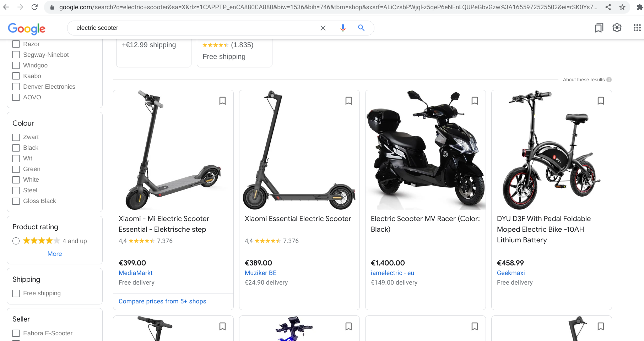Image resolution: width=644 pixels, height=341 pixels.
Task: Open Compare prices from 5+ shops
Action: [162, 301]
